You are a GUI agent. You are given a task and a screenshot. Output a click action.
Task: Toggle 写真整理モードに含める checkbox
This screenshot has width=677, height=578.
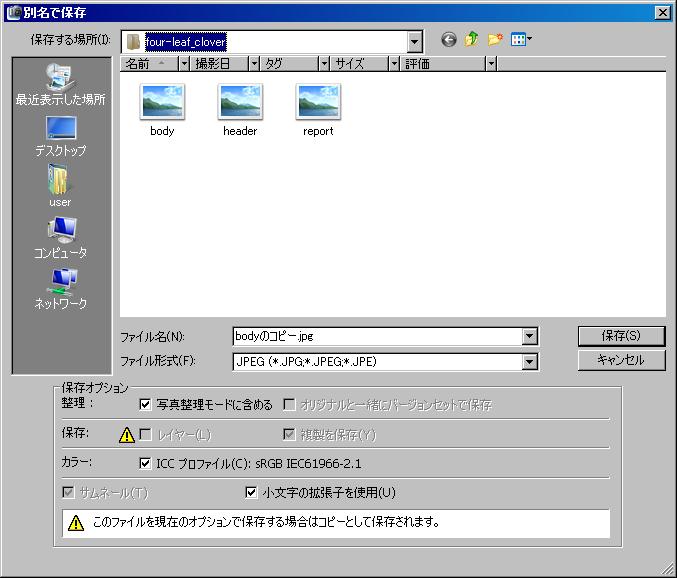pyautogui.click(x=146, y=405)
